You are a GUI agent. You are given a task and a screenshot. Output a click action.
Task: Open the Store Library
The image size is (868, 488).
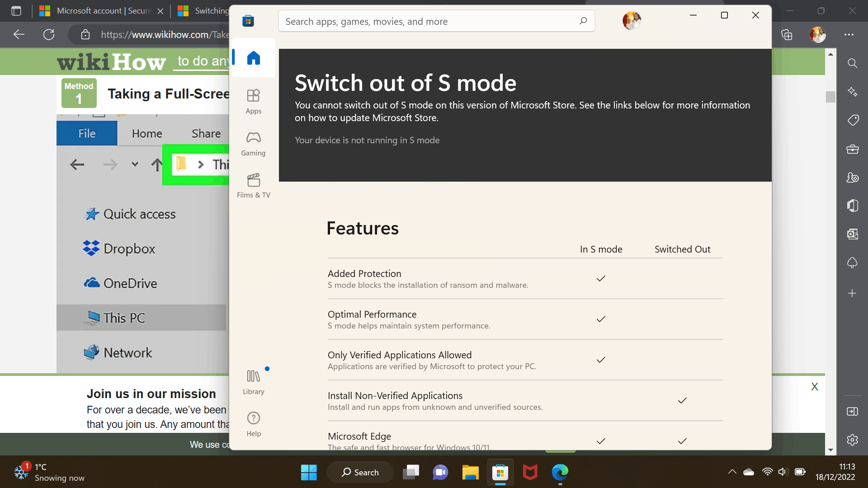click(253, 382)
